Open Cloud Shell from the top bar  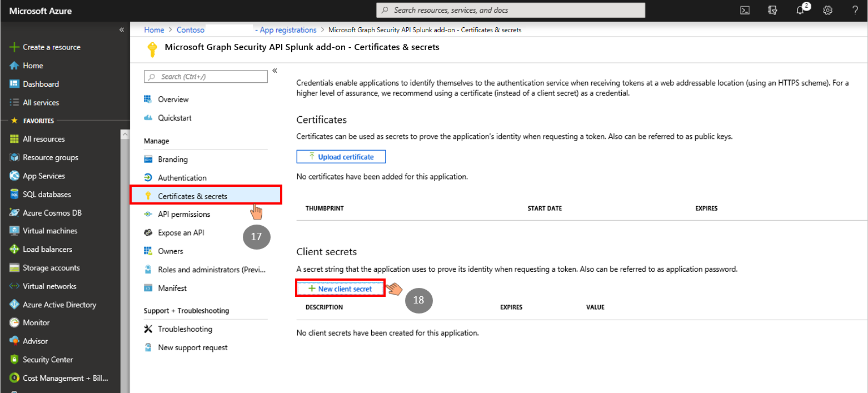[745, 10]
